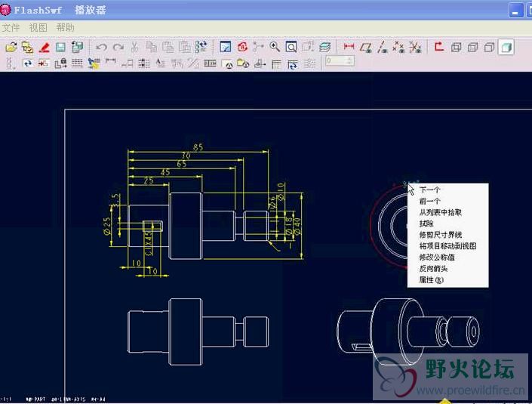Toggle datum axes display icon
This screenshot has height=404, width=532.
point(383,47)
